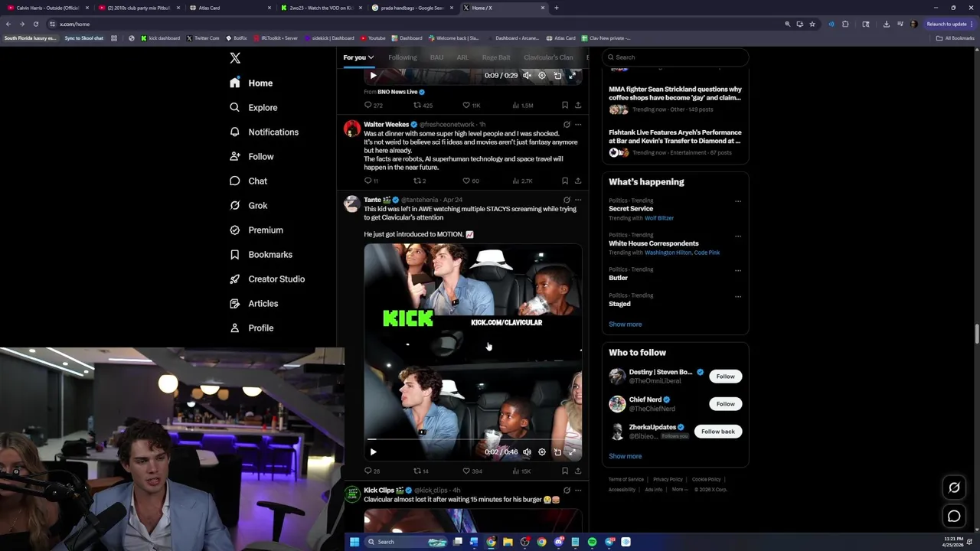Click the X search field

[x=675, y=57]
